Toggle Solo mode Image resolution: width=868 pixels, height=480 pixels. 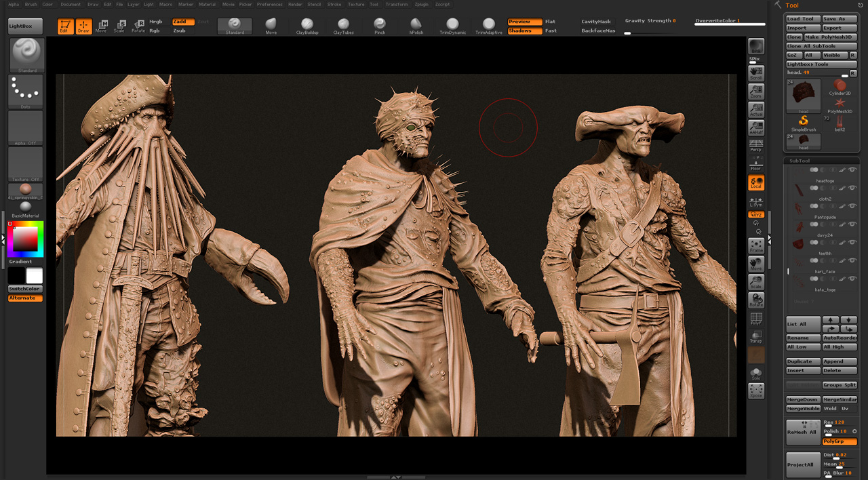click(756, 374)
